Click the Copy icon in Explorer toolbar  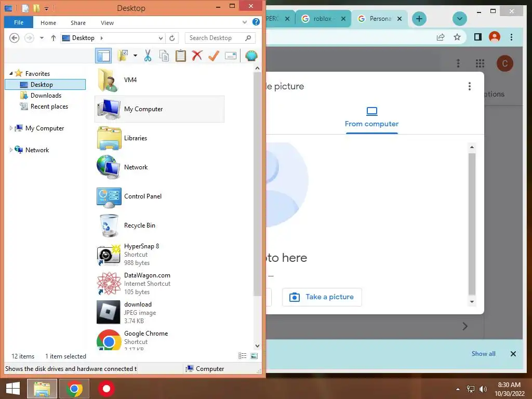(x=164, y=56)
